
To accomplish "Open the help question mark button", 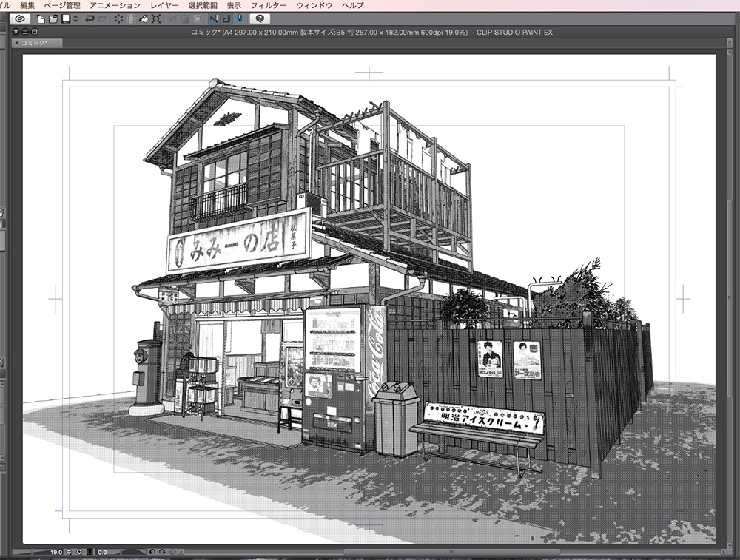I will [260, 19].
